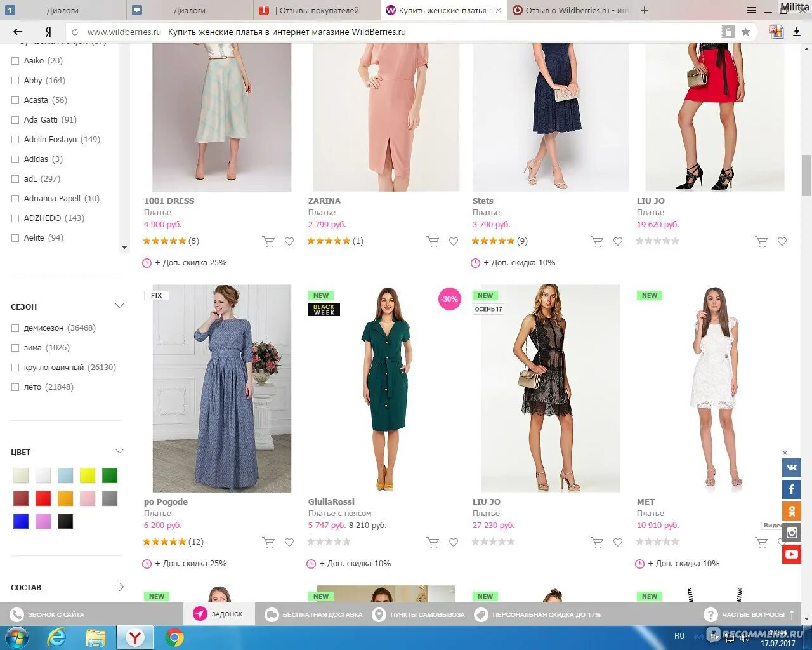Enable the лето season filter

coord(15,387)
